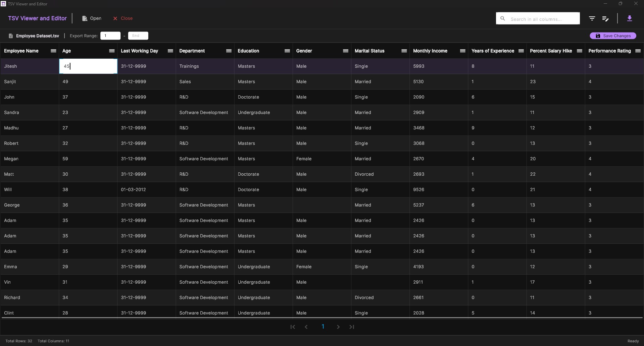Select Sanjit's salary hike cell 23
The height and width of the screenshot is (346, 644).
555,81
